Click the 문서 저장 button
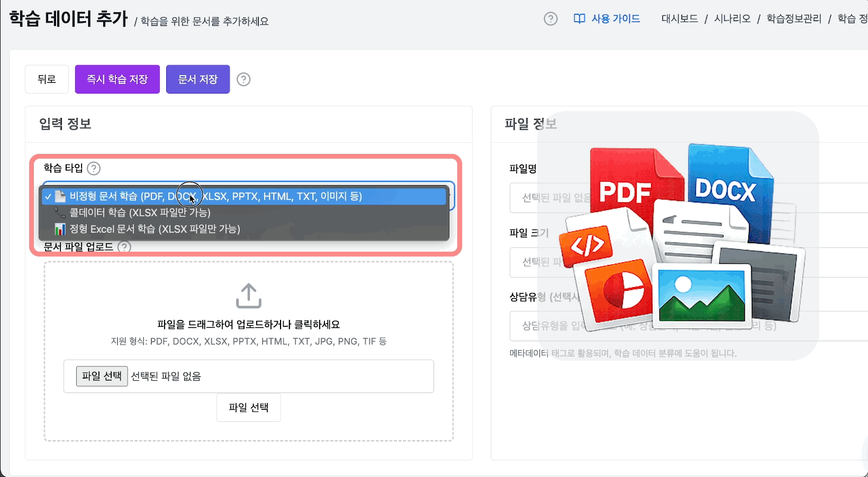The height and width of the screenshot is (477, 868). (198, 79)
